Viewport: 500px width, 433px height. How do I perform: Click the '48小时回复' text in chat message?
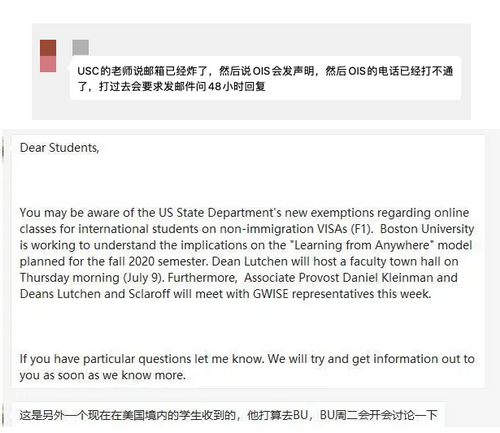tap(236, 87)
